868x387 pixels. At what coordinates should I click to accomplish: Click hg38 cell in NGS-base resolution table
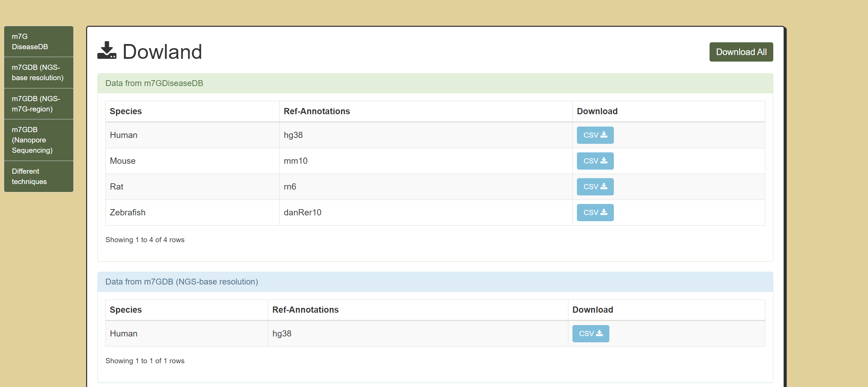[418, 334]
